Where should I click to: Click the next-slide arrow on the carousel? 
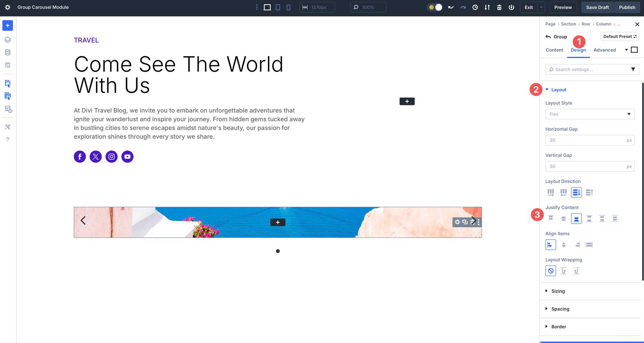pos(473,220)
